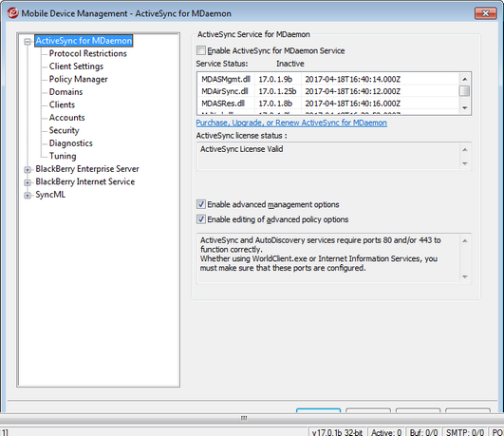Select the MDASMgmt.dll row
Image resolution: width=504 pixels, height=436 pixels.
(x=327, y=79)
